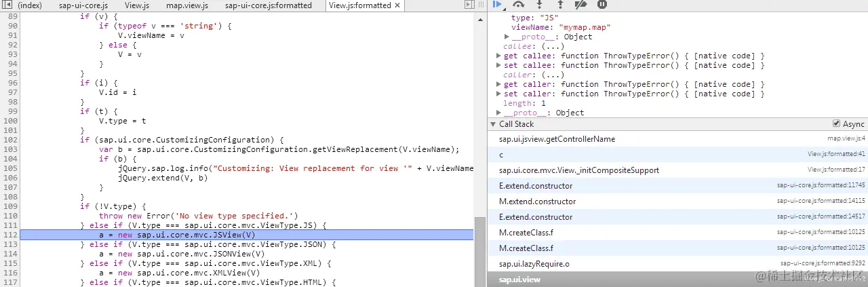Open the sap-ui-core.js:formatted:14517 link
The height and width of the screenshot is (287, 868).
click(821, 216)
